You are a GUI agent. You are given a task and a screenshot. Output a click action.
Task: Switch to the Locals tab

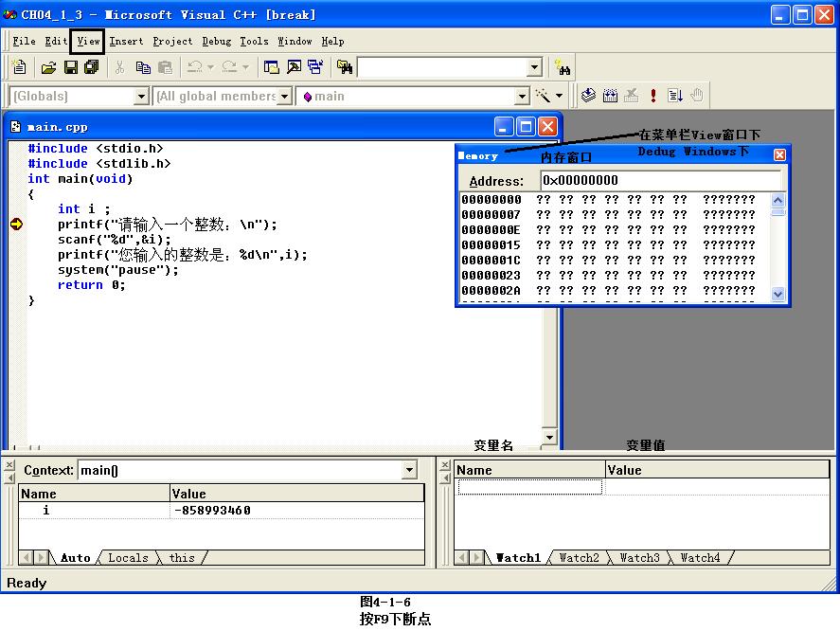click(x=128, y=558)
